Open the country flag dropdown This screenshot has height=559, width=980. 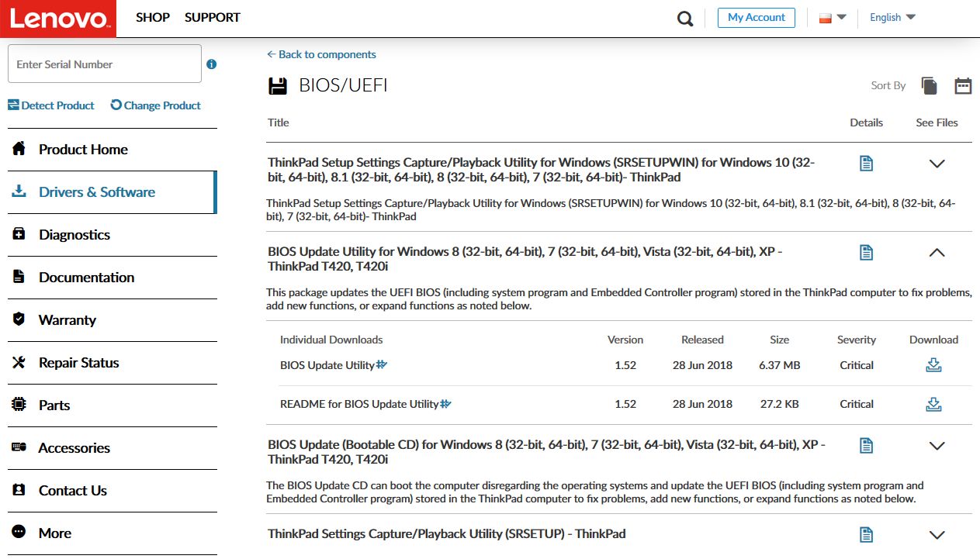point(833,18)
